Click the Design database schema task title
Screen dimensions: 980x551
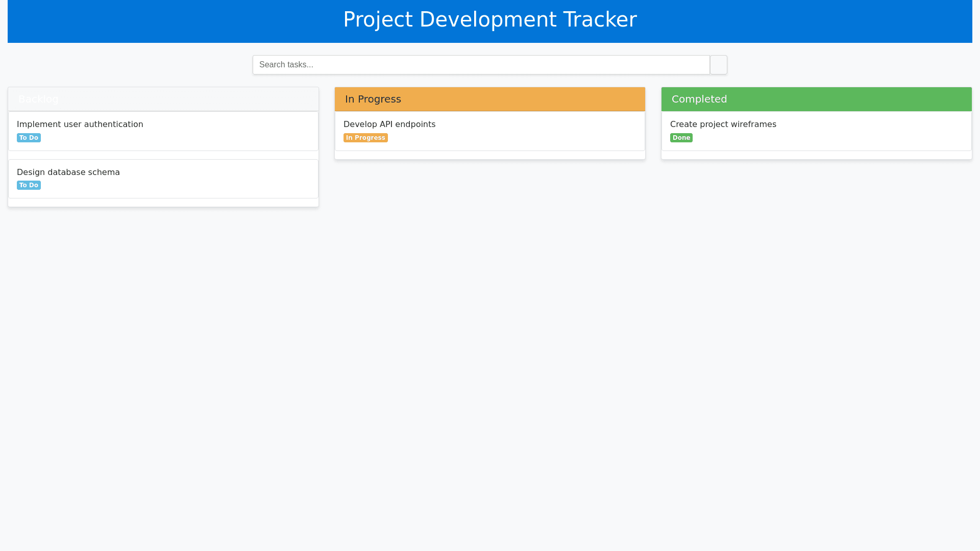point(68,172)
